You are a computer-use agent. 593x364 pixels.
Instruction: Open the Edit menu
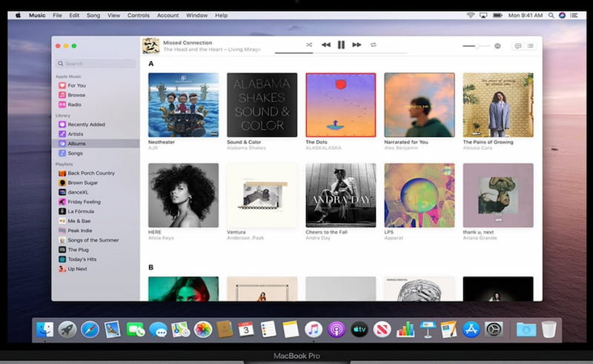[74, 16]
